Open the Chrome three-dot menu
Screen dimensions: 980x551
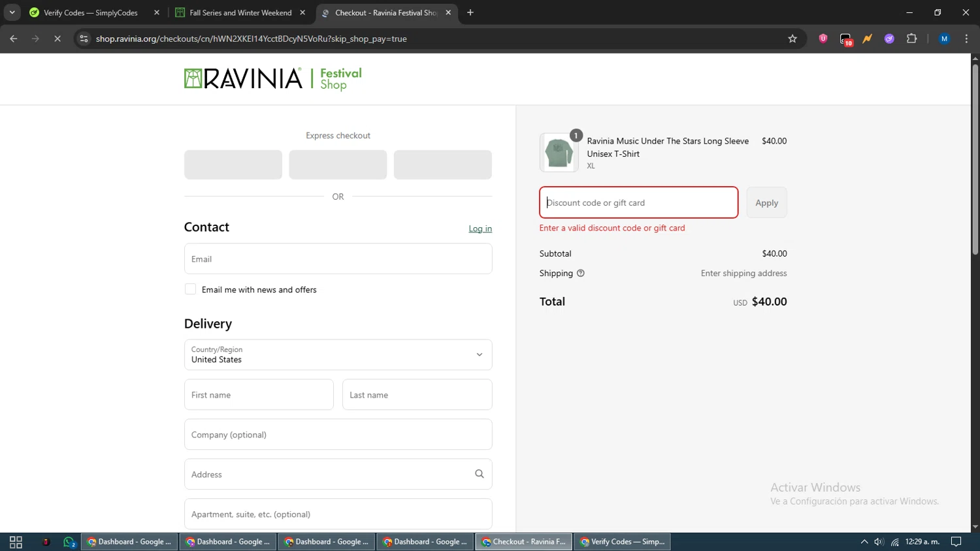[966, 39]
